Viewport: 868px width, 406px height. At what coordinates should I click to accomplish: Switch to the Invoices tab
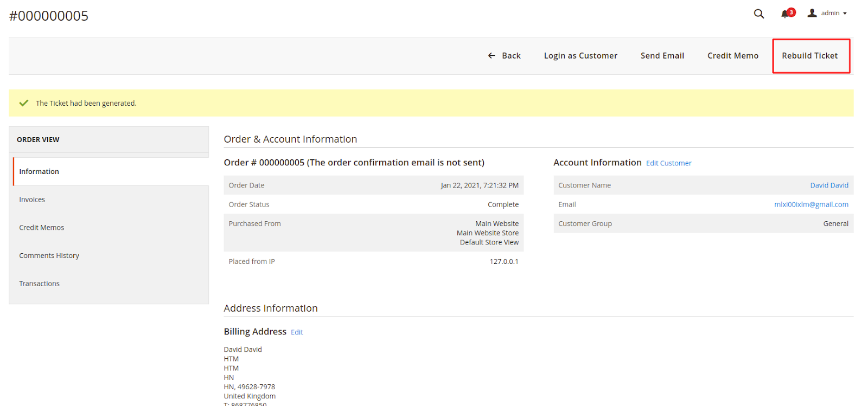coord(32,200)
